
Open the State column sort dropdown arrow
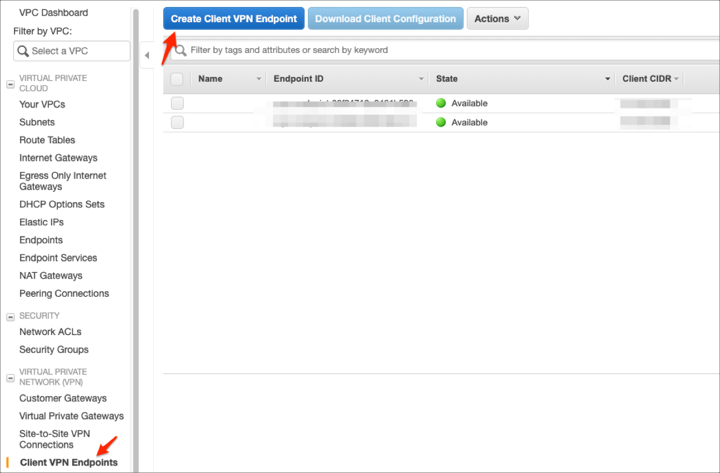607,78
